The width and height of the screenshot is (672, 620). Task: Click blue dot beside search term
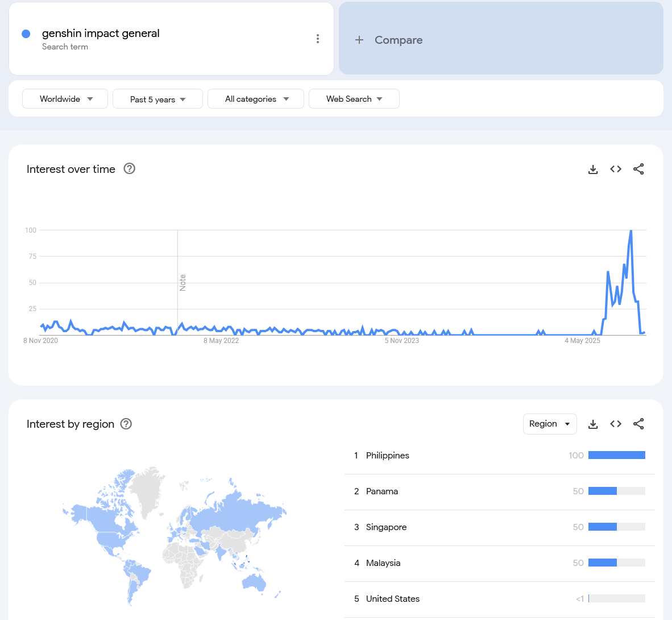26,34
